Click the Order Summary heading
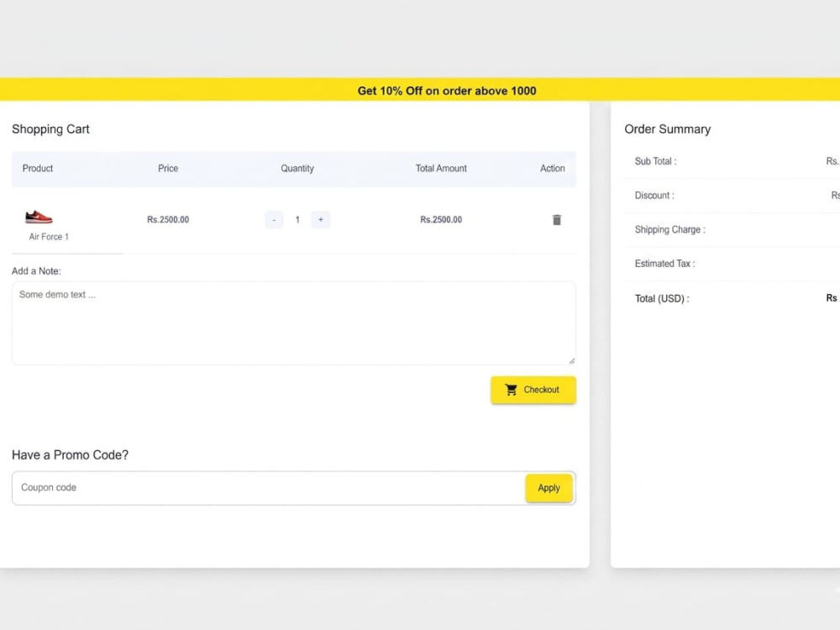This screenshot has height=630, width=840. click(x=668, y=129)
